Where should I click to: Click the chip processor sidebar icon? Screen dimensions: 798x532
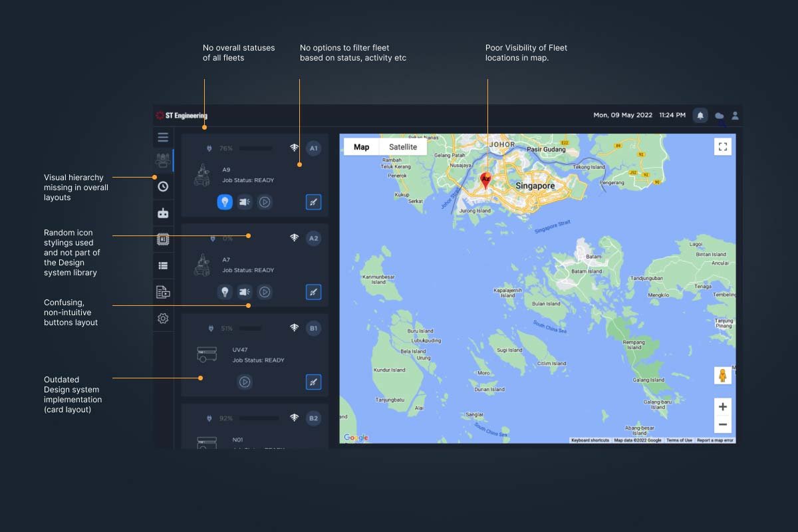(163, 239)
